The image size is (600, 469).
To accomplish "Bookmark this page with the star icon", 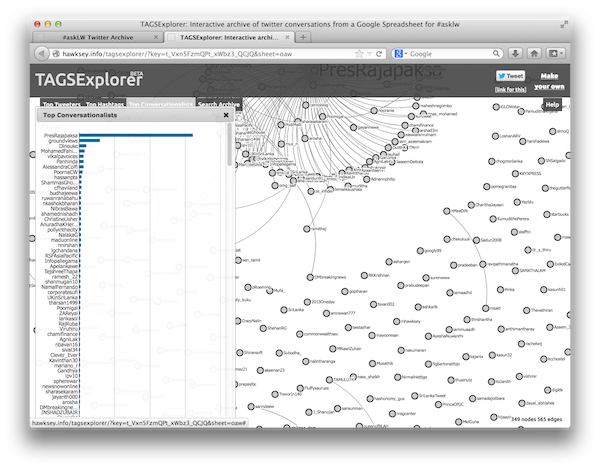I will click(359, 54).
